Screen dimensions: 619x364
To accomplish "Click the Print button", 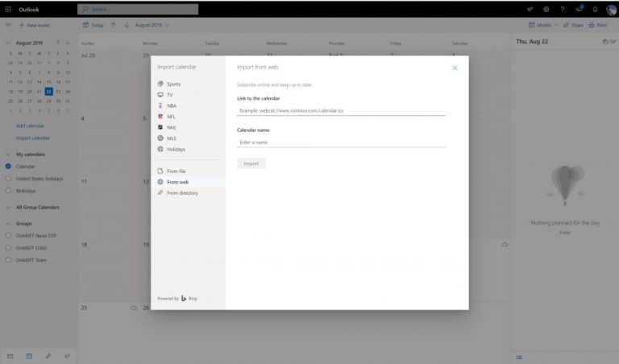I will pyautogui.click(x=598, y=25).
